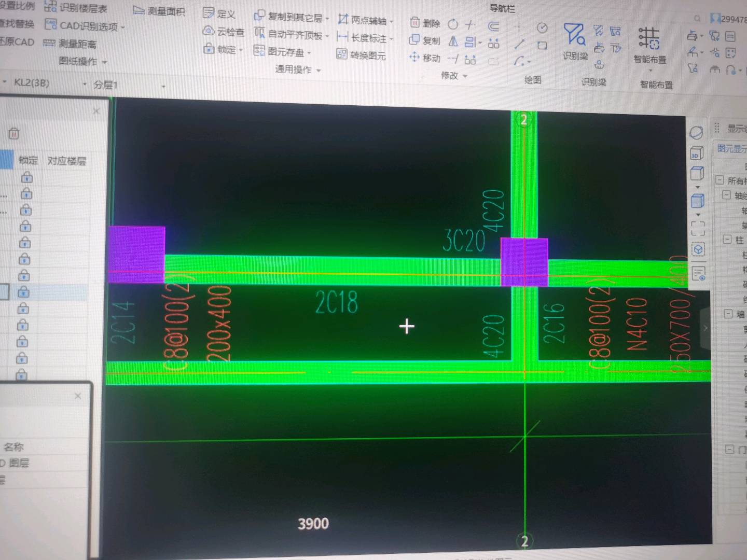Select the line draw tool
Screen dimensions: 747x560
pos(519,45)
